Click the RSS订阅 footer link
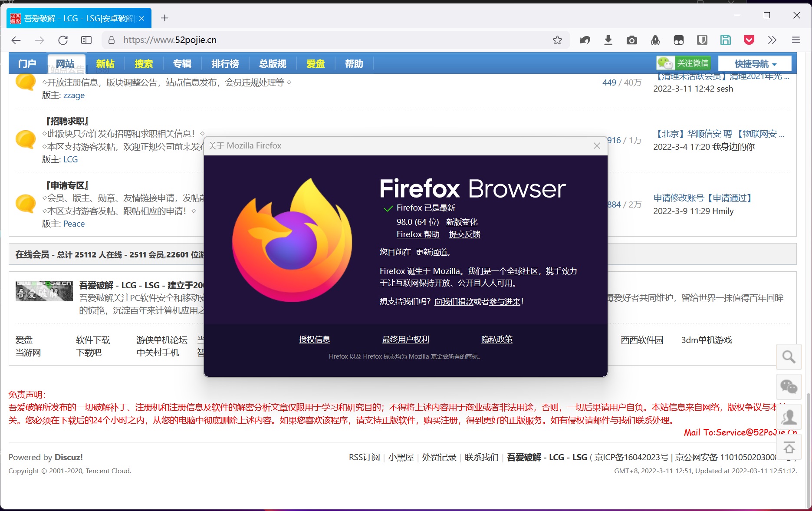This screenshot has width=812, height=511. click(364, 457)
